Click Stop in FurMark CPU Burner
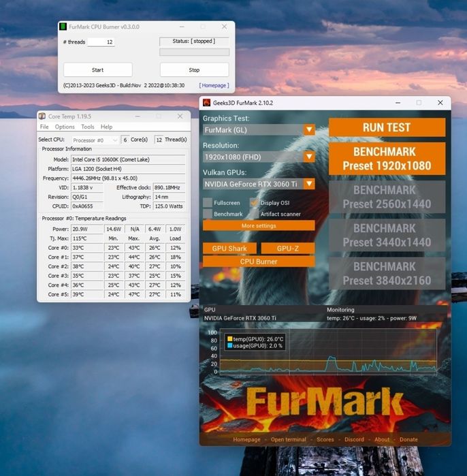Image resolution: width=467 pixels, height=476 pixels. [194, 70]
